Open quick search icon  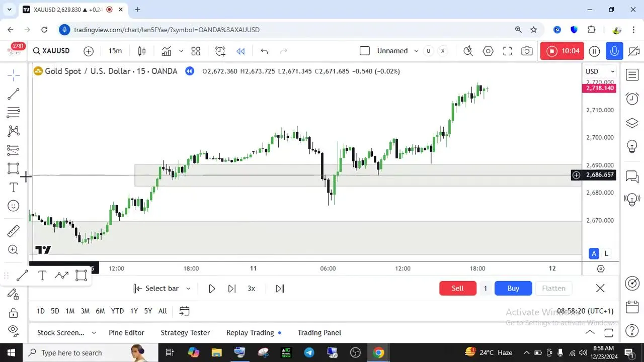(468, 51)
